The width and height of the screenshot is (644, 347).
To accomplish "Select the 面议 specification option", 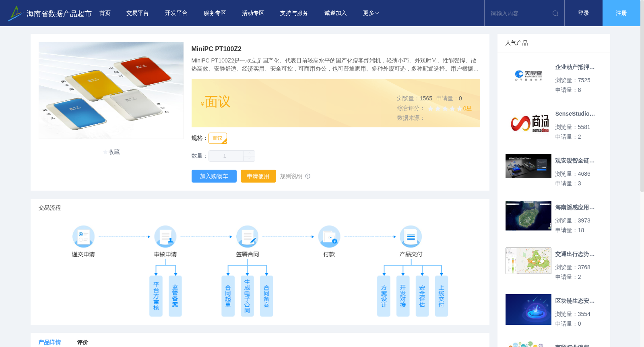I will tap(218, 138).
